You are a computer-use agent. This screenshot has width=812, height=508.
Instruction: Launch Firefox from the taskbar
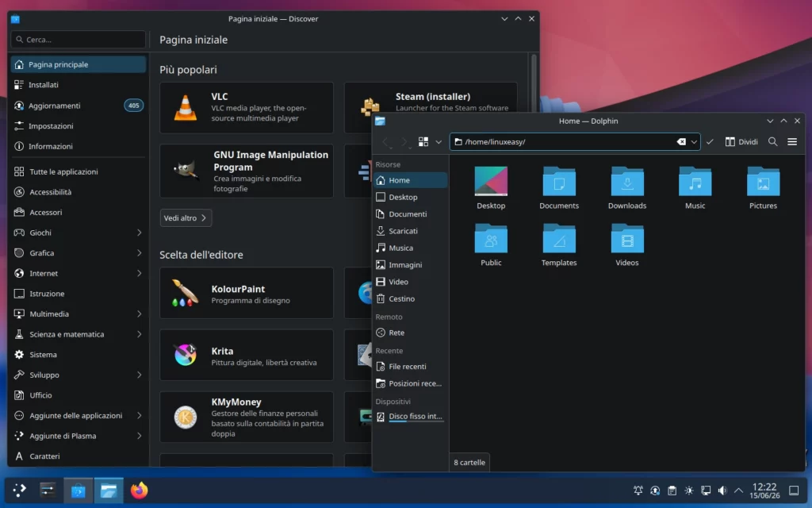pos(139,490)
